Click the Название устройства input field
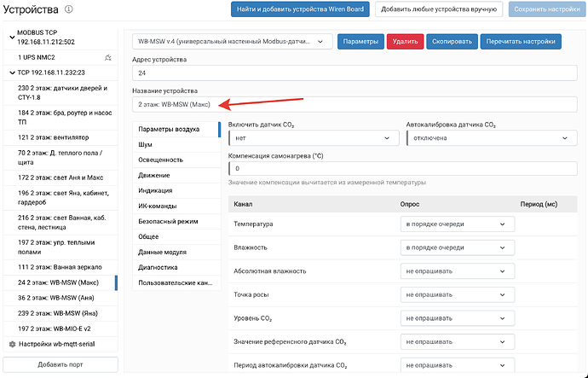The image size is (588, 378). [355, 105]
